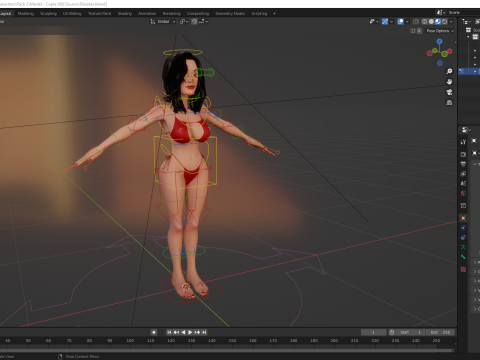Viewport: 480px width, 360px height.
Task: Open the Animation workspace tab
Action: pos(147,13)
